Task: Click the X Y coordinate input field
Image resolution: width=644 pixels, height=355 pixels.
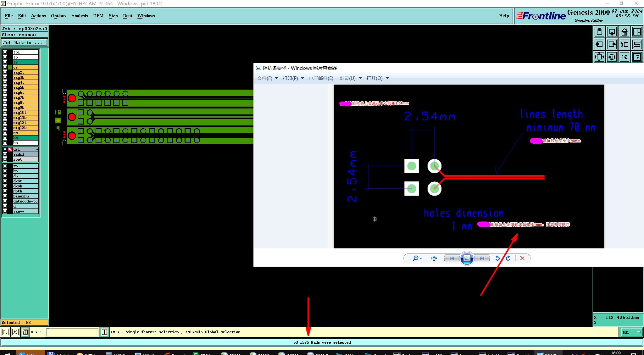Action: 72,332
